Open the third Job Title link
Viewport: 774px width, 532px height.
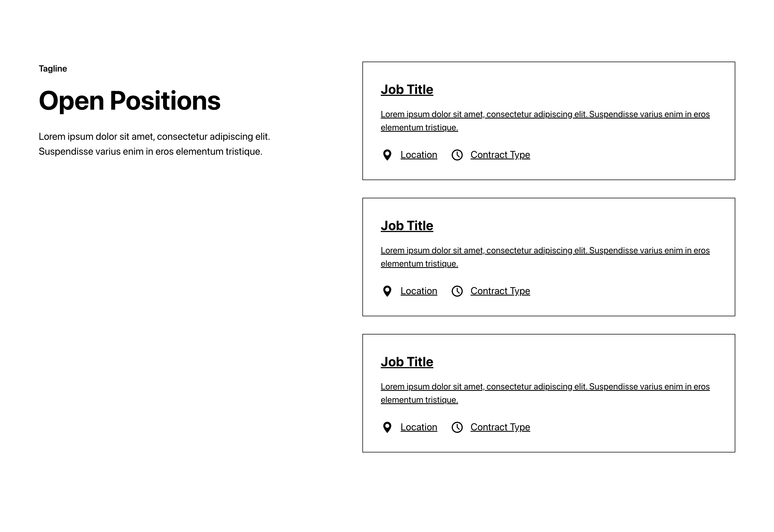(407, 362)
